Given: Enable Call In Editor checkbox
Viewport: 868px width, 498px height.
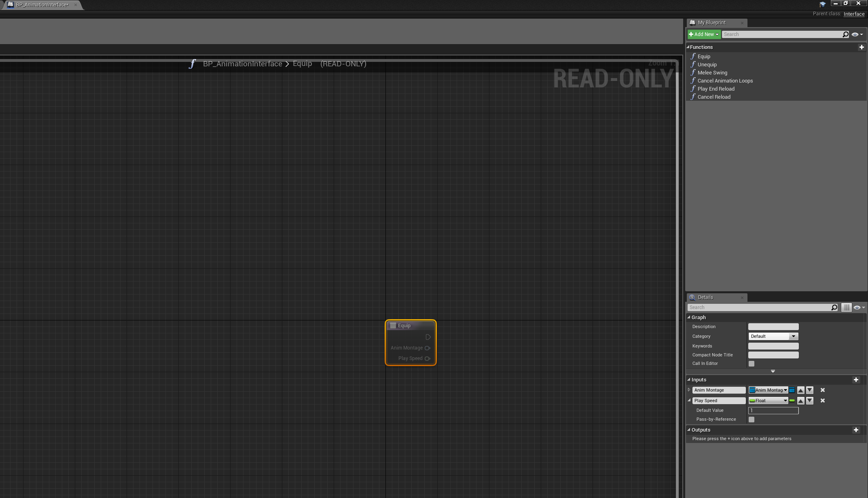Looking at the screenshot, I should (x=752, y=364).
